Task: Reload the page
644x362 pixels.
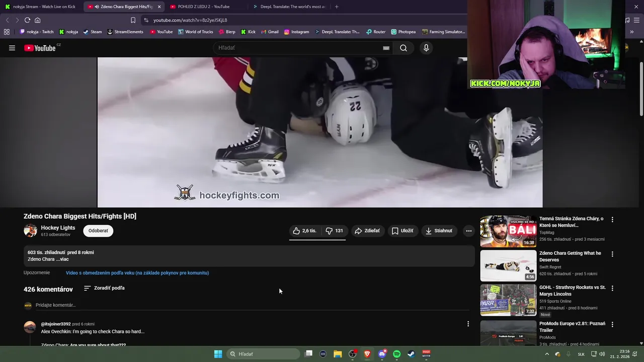Action: tap(27, 20)
